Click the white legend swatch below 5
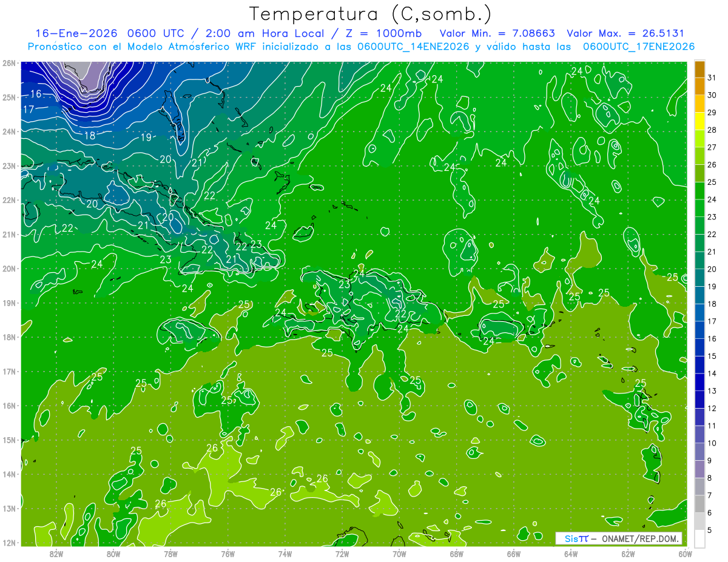 pyautogui.click(x=699, y=538)
